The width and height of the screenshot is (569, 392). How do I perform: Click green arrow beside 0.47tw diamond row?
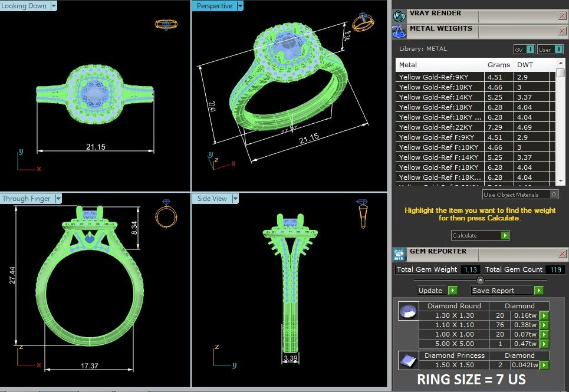(x=544, y=344)
